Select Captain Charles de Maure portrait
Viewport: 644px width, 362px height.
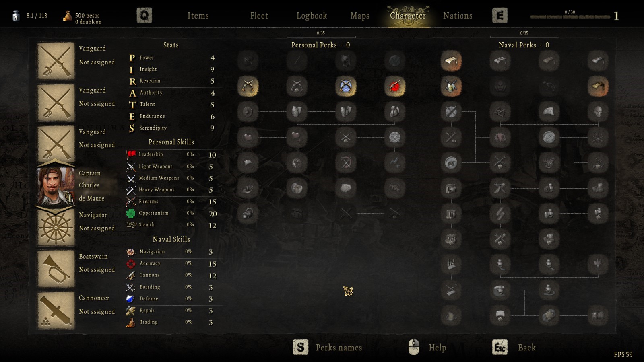tap(56, 186)
